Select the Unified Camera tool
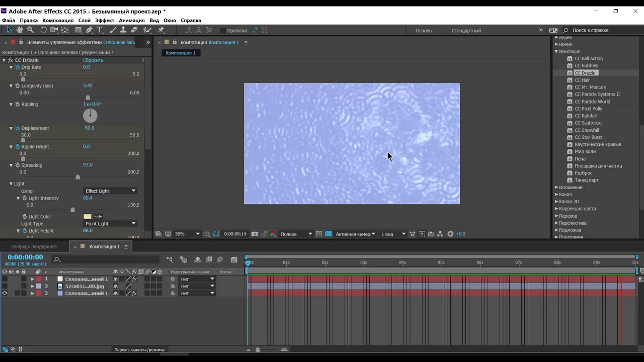 click(x=54, y=30)
